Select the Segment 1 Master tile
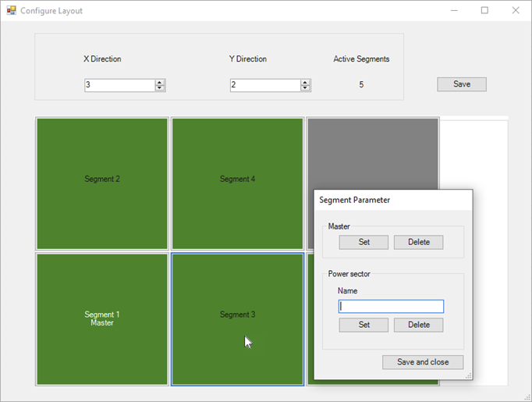The image size is (532, 402). tap(102, 319)
